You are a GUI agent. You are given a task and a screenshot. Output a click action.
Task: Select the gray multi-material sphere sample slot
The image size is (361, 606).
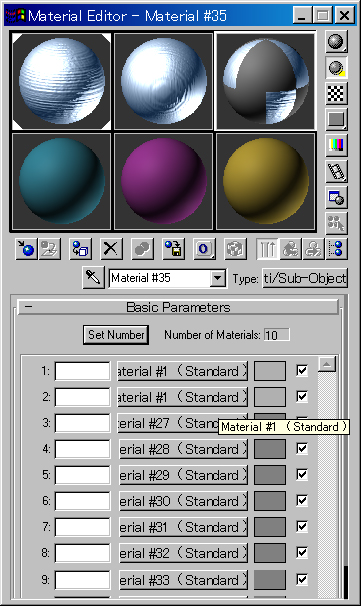[266, 81]
